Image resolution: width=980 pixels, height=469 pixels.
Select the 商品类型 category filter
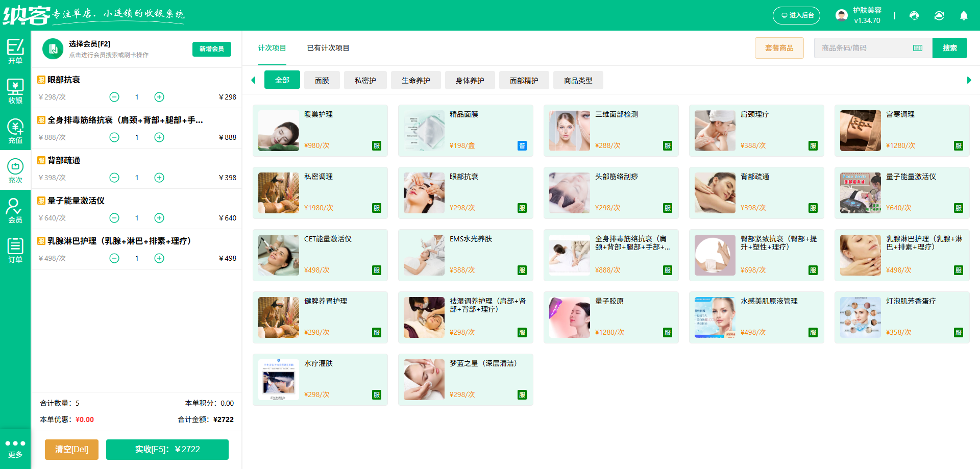coord(578,80)
